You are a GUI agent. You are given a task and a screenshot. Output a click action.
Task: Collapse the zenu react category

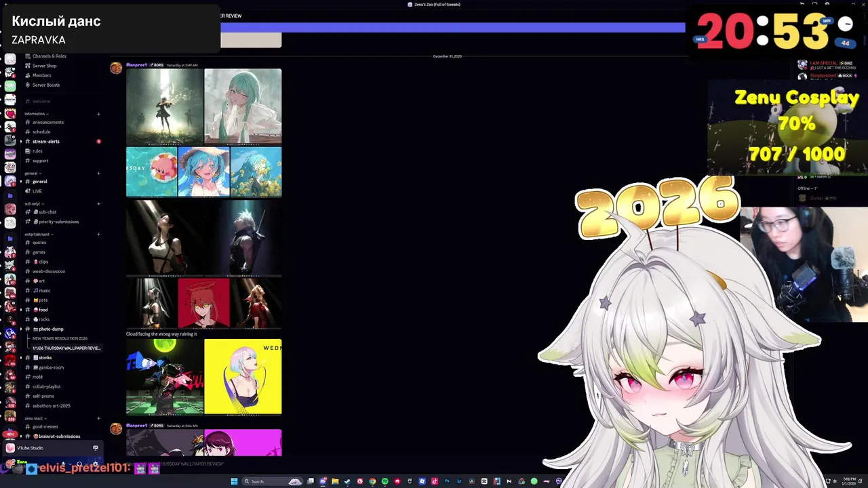coord(35,418)
